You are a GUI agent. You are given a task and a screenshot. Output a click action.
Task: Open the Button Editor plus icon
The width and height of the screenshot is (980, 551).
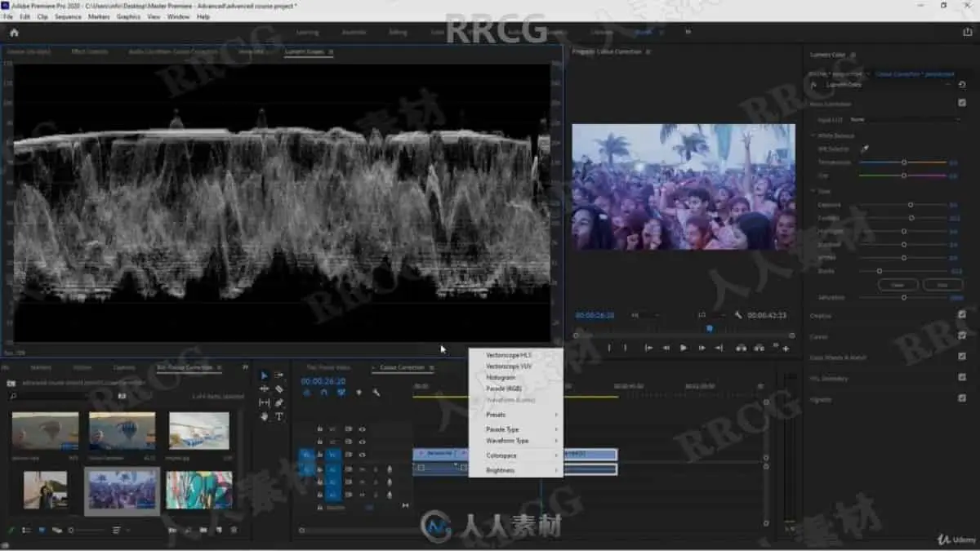(786, 349)
